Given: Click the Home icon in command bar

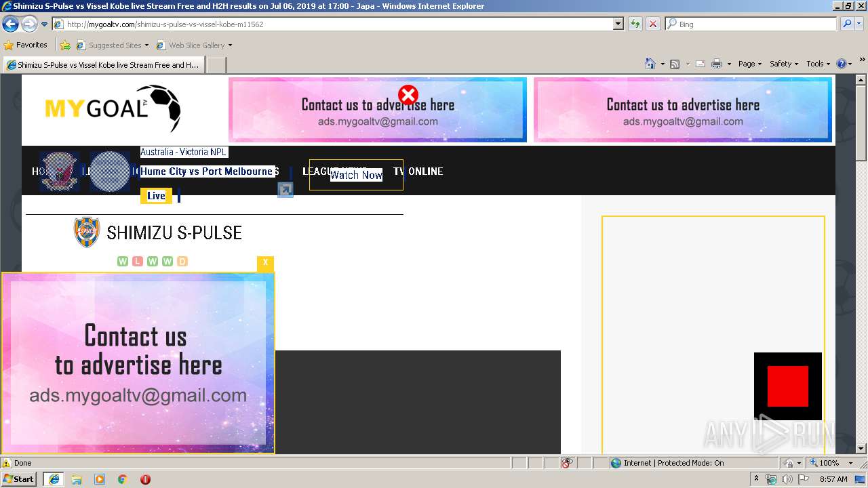Looking at the screenshot, I should coord(650,64).
